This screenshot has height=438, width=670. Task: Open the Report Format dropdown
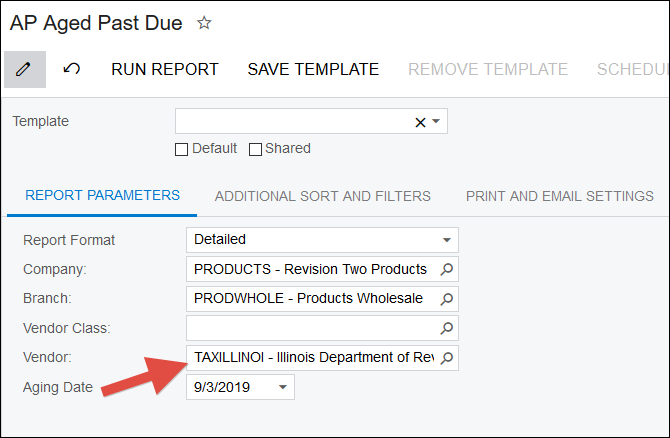pyautogui.click(x=446, y=240)
